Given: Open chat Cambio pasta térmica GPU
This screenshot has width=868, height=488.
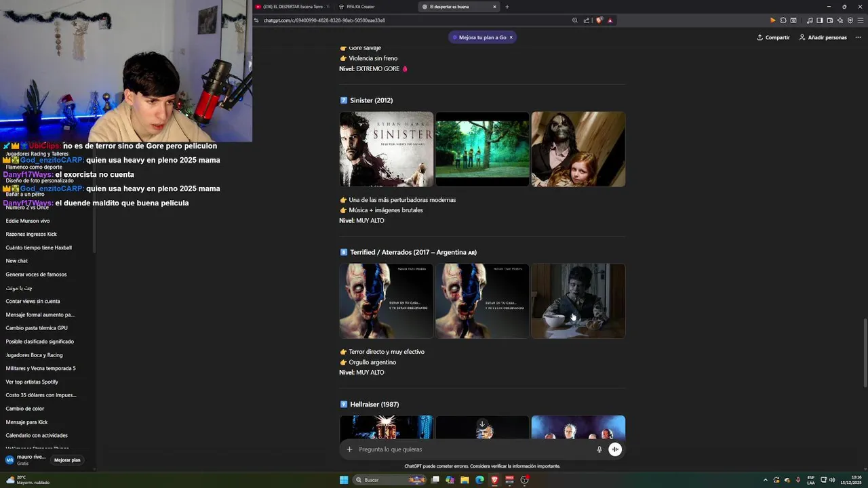Looking at the screenshot, I should [x=37, y=328].
